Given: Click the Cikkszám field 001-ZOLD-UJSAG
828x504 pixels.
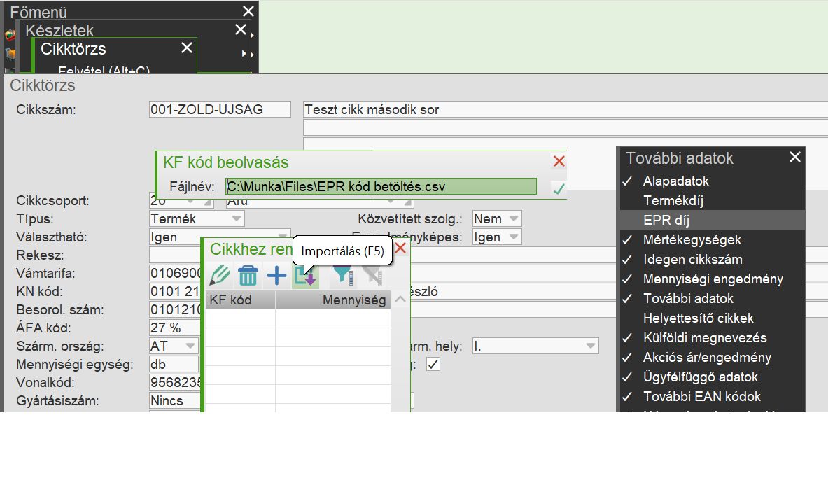Looking at the screenshot, I should [x=220, y=109].
